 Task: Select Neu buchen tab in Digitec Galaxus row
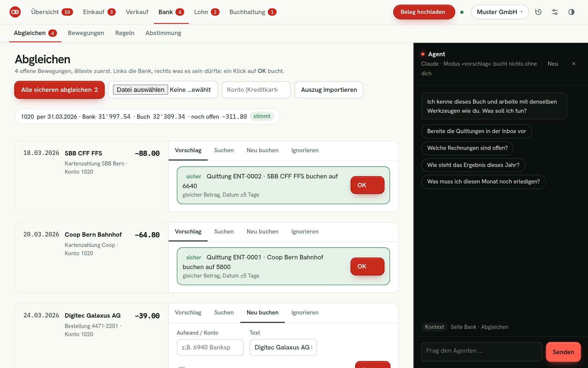click(262, 313)
